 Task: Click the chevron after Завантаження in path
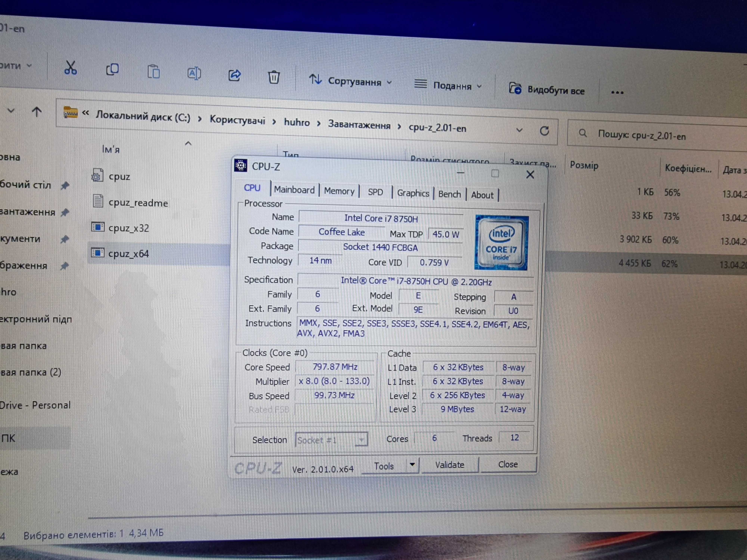coord(399,127)
